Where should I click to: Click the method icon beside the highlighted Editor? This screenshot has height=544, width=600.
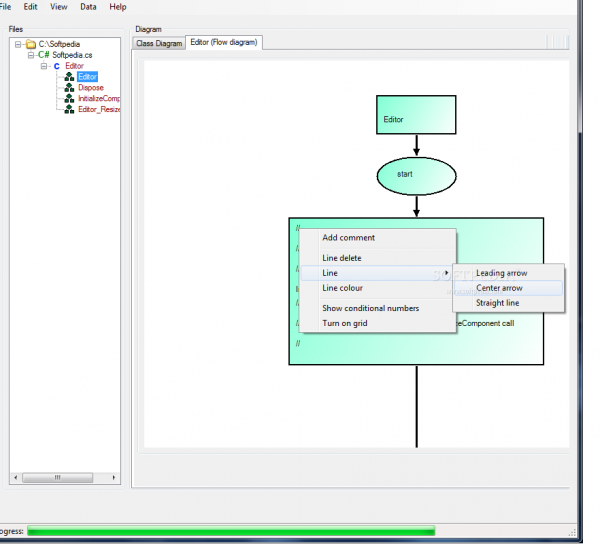pyautogui.click(x=69, y=77)
